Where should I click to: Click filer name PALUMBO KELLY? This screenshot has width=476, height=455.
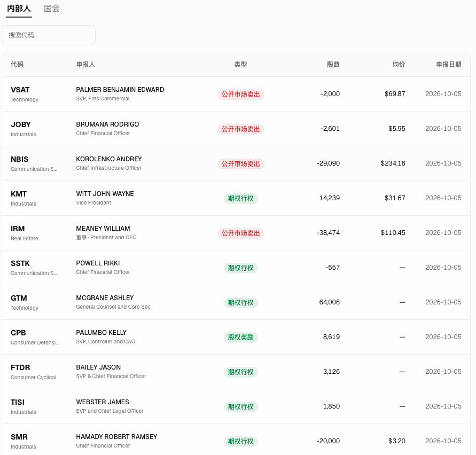tap(102, 332)
